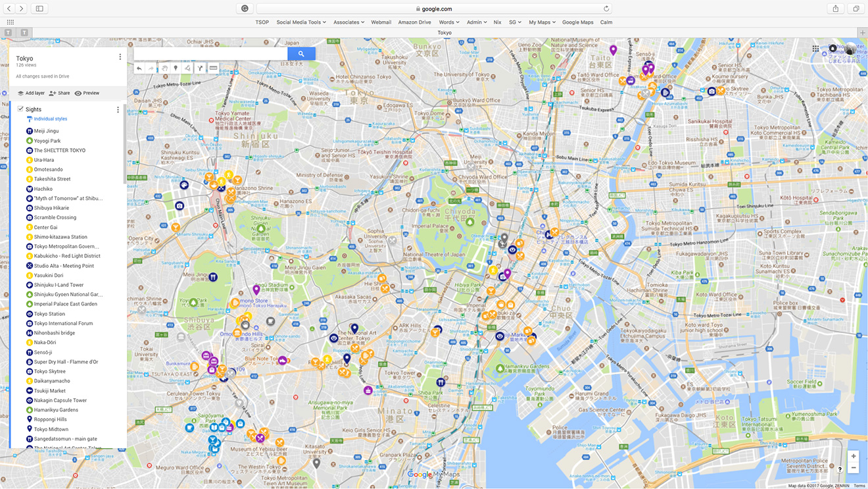Select Roppongi Hills in Sights list
The image size is (868, 489).
click(51, 419)
